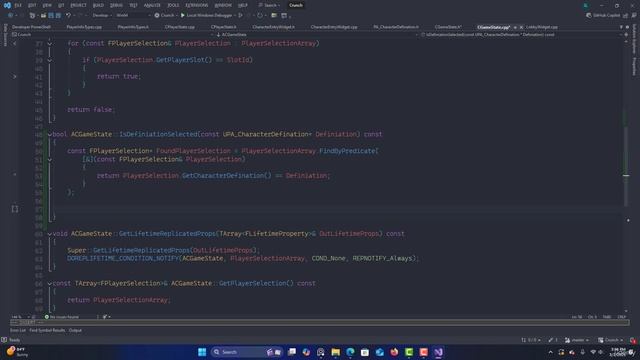Open the Window menu
Screen dimensions: 640x360
pyautogui.click(x=223, y=5)
